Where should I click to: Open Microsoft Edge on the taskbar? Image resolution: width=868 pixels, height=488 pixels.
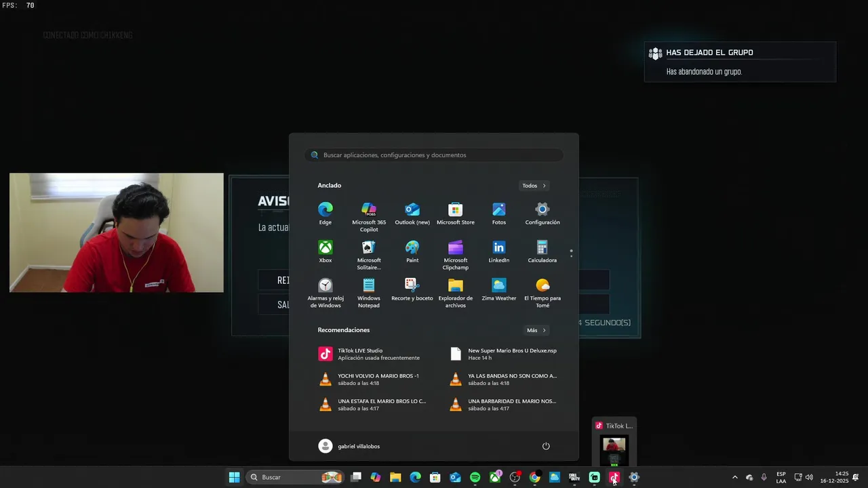(x=415, y=477)
